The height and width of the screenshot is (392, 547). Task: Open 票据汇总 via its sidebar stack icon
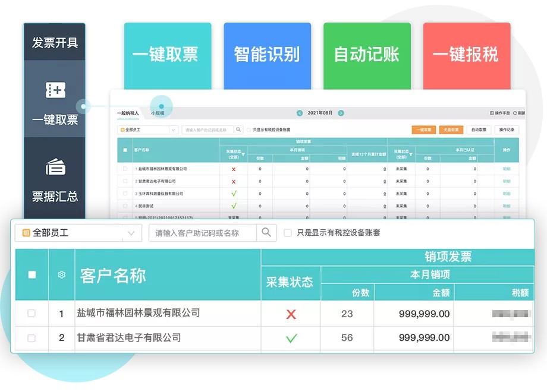55,166
